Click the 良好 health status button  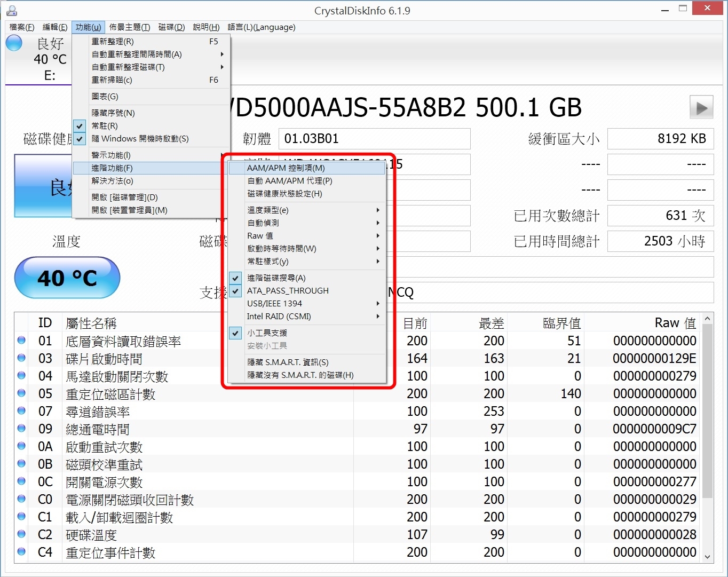[43, 186]
